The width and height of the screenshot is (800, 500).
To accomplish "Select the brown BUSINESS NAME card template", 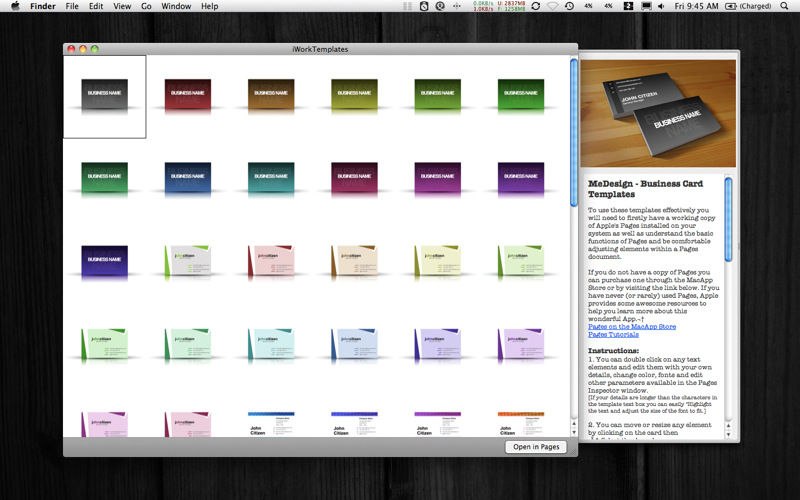I will [x=271, y=95].
